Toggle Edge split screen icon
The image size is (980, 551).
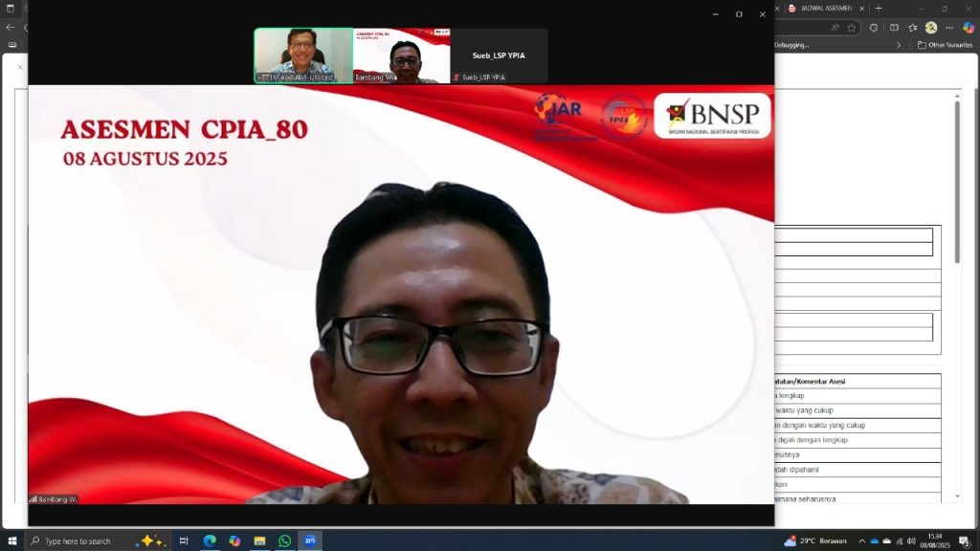(894, 28)
